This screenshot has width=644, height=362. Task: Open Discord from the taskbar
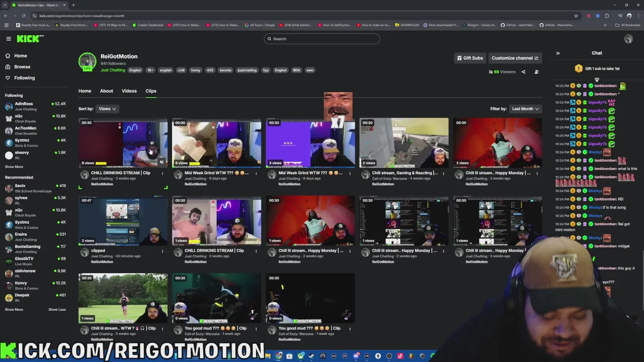click(x=356, y=356)
